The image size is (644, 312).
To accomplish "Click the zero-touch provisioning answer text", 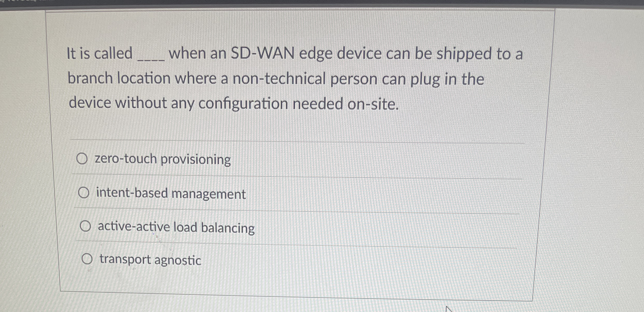I will click(162, 159).
